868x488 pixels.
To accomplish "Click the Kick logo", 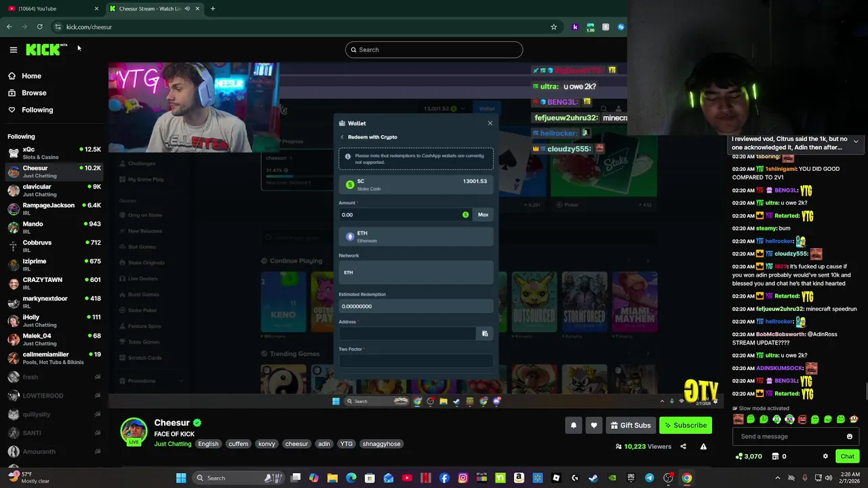I will [46, 49].
